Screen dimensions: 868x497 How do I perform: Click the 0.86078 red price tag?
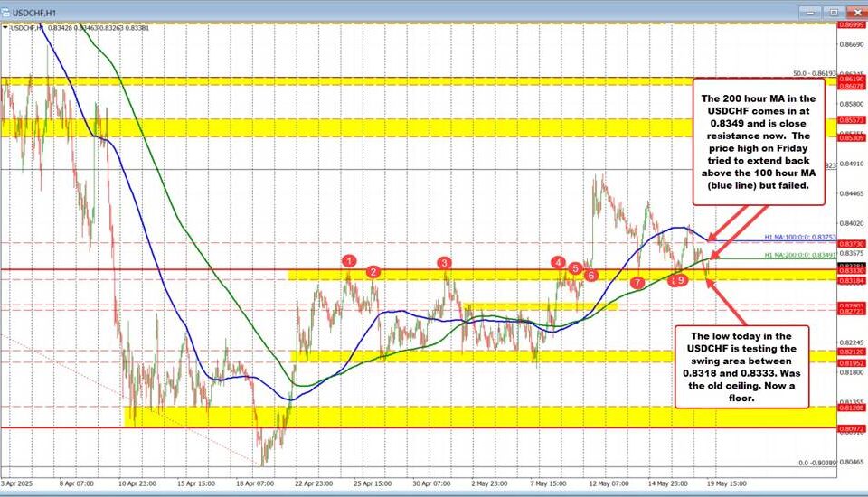coord(852,86)
